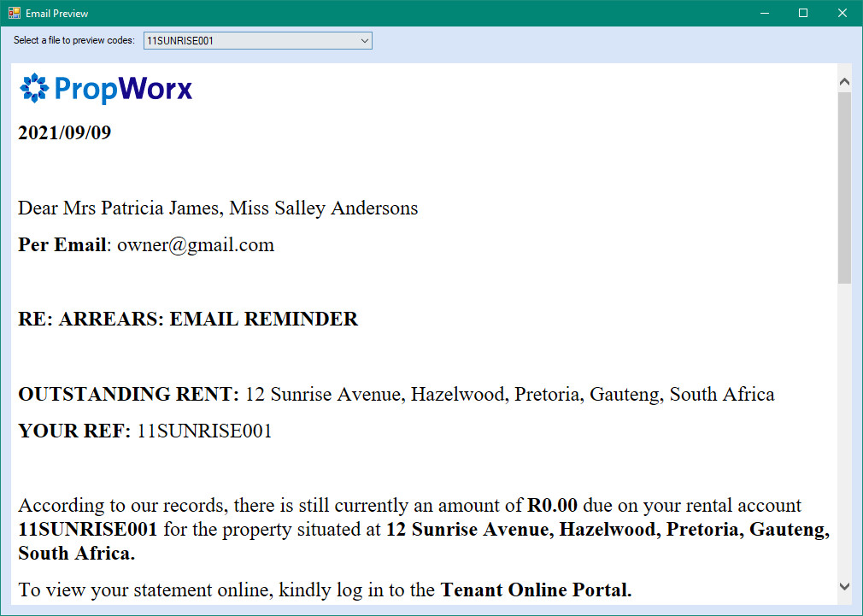Click the PropWorx logo in the email
Screen dimensions: 863x616
[106, 89]
